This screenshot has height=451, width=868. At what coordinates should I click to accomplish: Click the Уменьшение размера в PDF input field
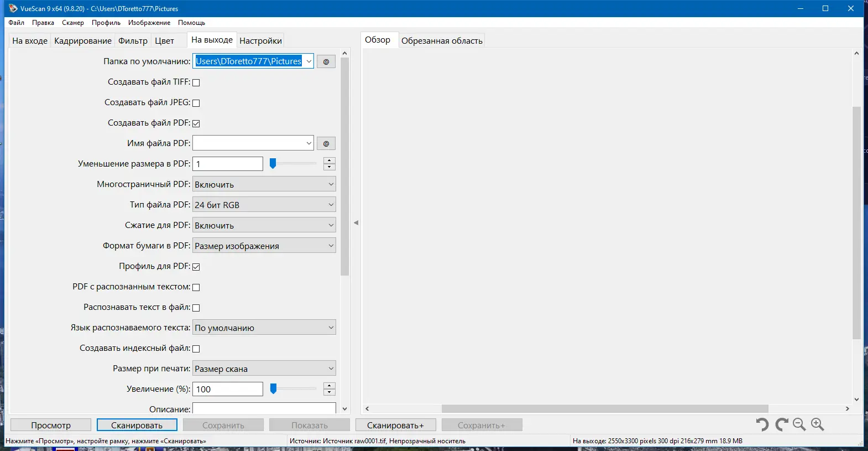[228, 164]
